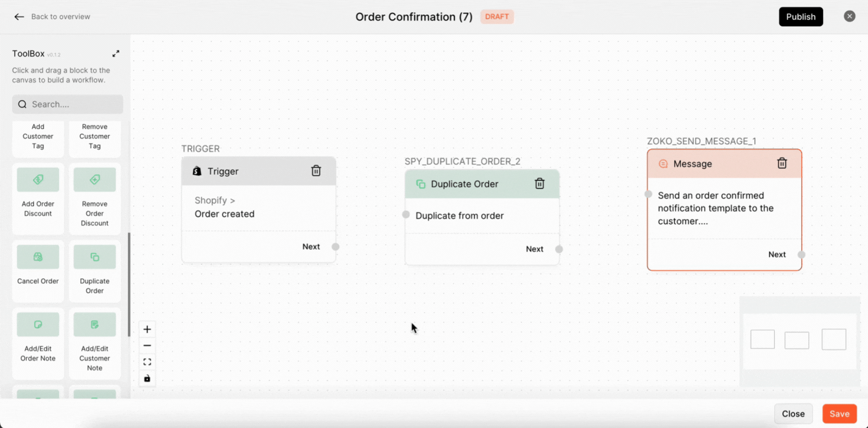Fit the workflow to view
This screenshot has width=868, height=428.
point(147,362)
